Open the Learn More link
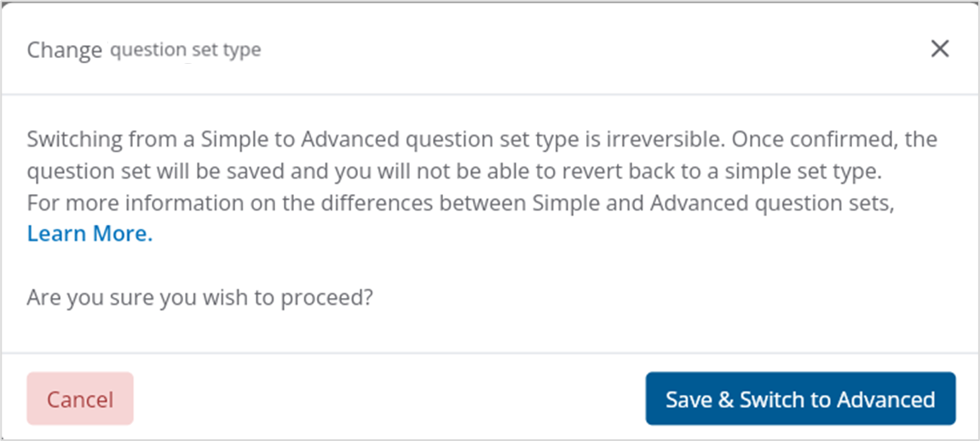The height and width of the screenshot is (441, 980). click(89, 233)
